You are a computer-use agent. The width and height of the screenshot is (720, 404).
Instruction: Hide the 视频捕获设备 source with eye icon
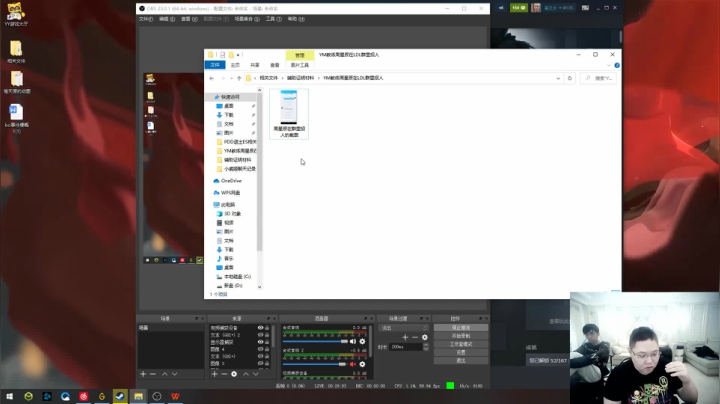[260, 328]
